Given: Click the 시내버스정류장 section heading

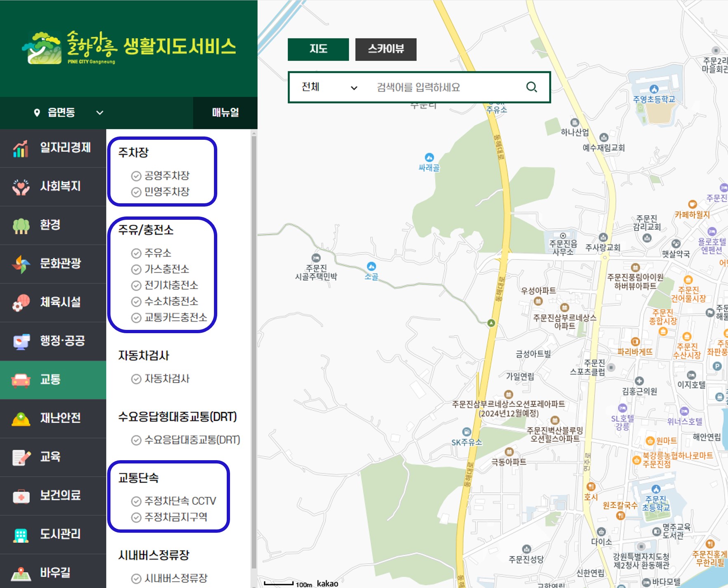Looking at the screenshot, I should 154,555.
